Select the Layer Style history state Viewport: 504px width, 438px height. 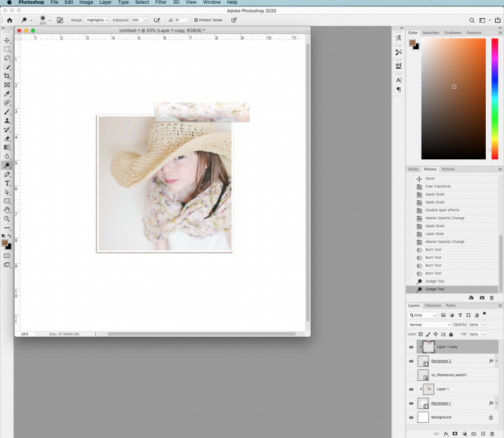[452, 234]
